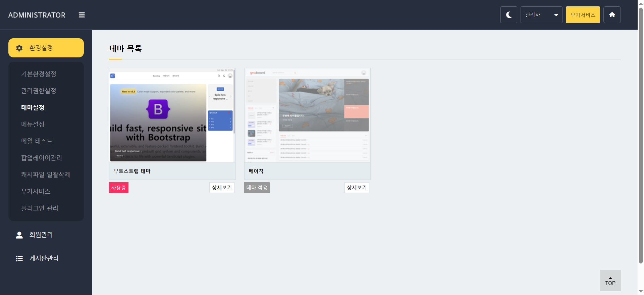Expand the 회원관리 menu section
644x295 pixels.
tap(41, 235)
